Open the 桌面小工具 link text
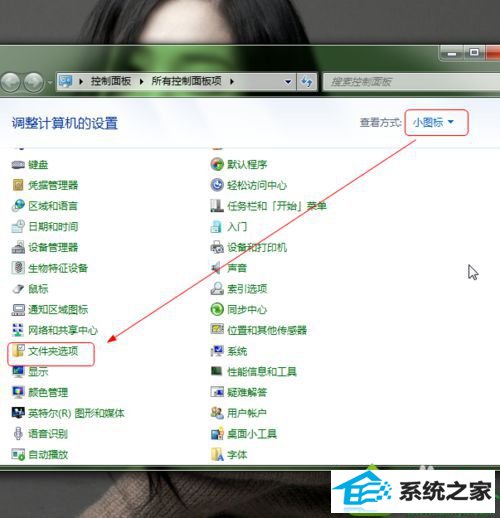Screen dimensions: 500x518 pos(252,433)
